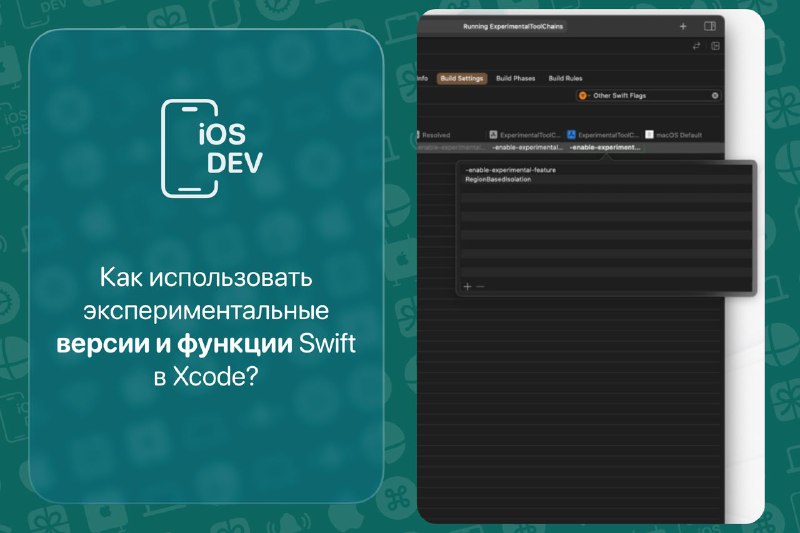Click the macOS Default column header text
Viewport: 800px width, 533px height.
(x=679, y=135)
